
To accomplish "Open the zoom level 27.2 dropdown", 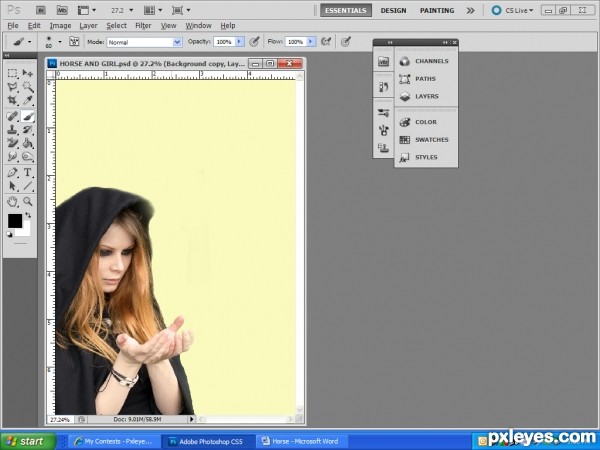I will tap(131, 10).
